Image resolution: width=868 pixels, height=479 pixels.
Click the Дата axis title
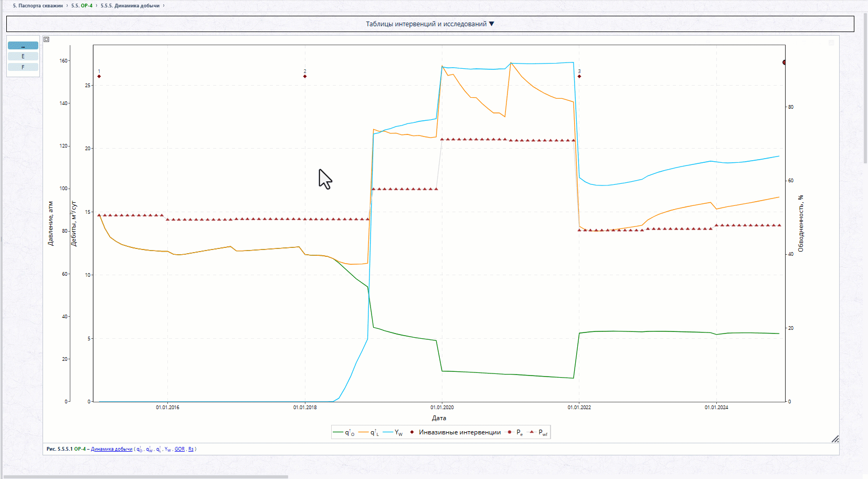pos(439,418)
